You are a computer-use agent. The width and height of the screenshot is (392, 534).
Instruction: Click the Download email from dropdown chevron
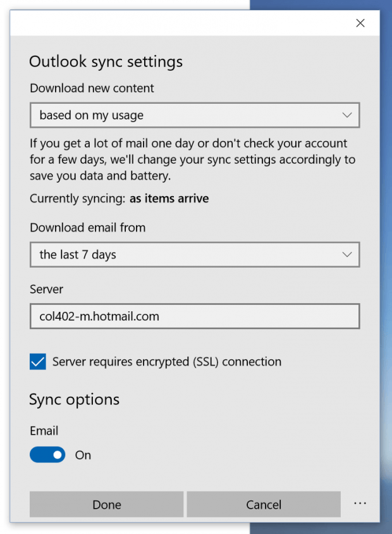(x=347, y=254)
